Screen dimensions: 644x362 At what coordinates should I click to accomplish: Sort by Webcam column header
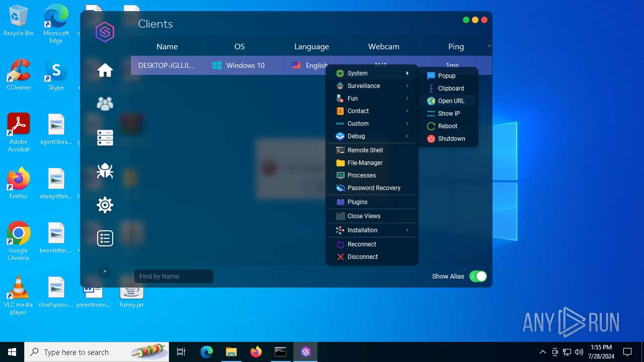384,46
